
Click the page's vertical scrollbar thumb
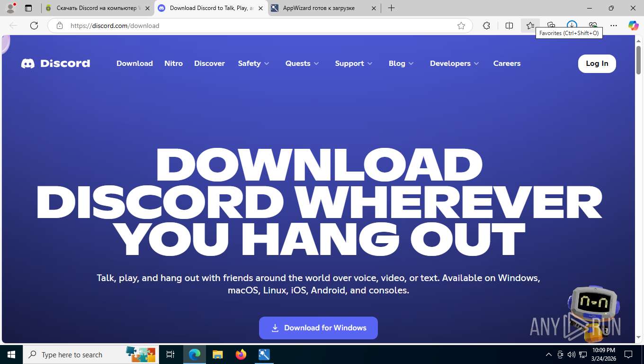pyautogui.click(x=639, y=59)
